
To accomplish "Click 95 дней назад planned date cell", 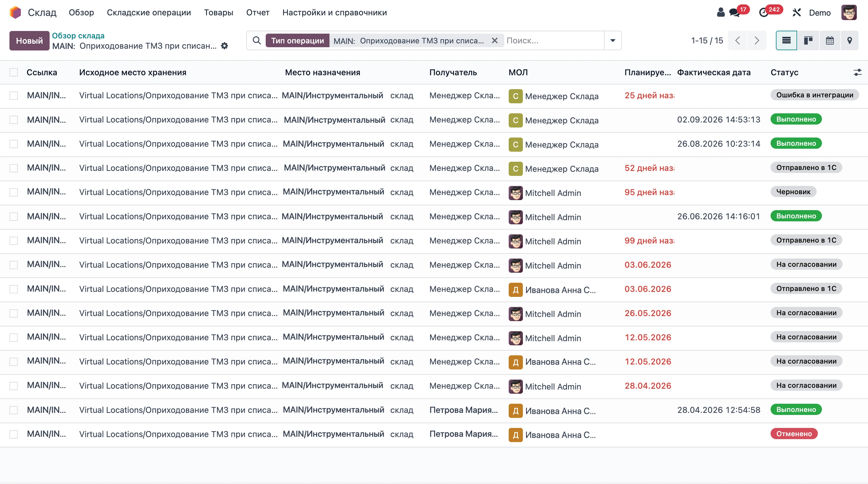I will (x=649, y=192).
